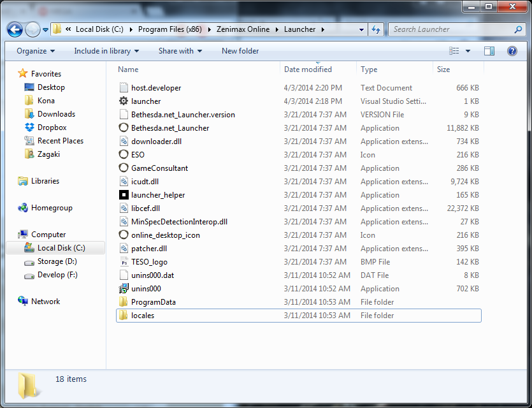The width and height of the screenshot is (532, 408).
Task: Expand the arrow after Local Disk (C:) breadcrumb
Action: [131, 29]
